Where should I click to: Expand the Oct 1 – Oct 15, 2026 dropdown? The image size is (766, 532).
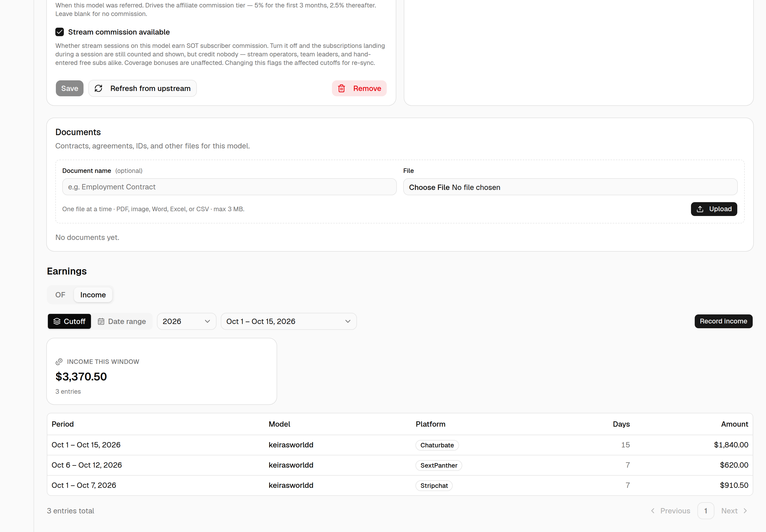(289, 321)
